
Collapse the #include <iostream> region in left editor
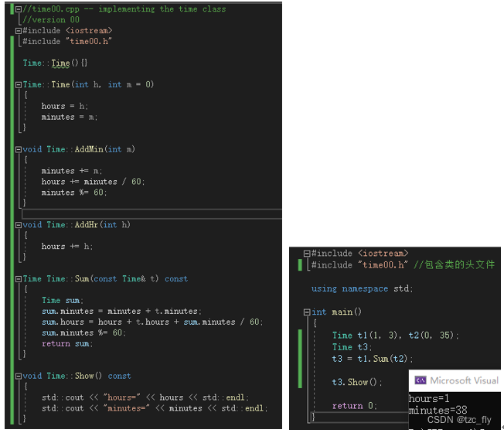point(19,30)
